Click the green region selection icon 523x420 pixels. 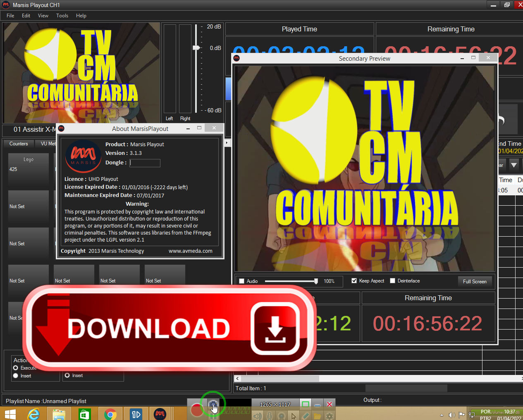coord(306,404)
